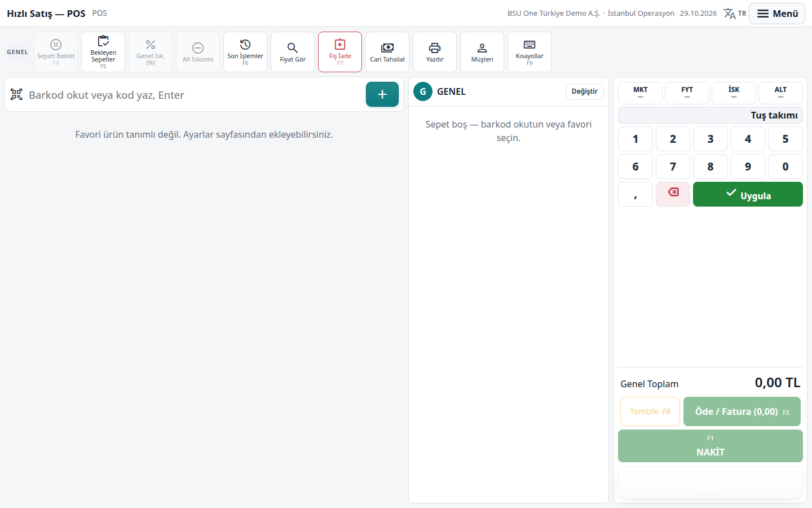Click the Sepeti Beklet pause icon
The height and width of the screenshot is (508, 812).
coord(56,45)
